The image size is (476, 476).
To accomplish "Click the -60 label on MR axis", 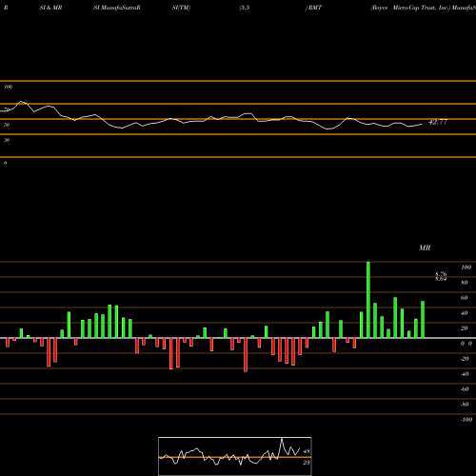I will tap(465, 389).
